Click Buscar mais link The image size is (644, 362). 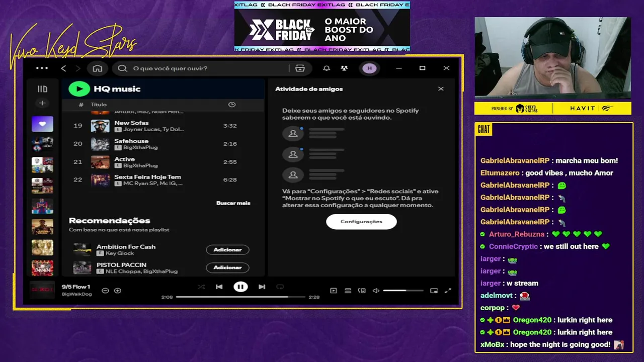(233, 203)
